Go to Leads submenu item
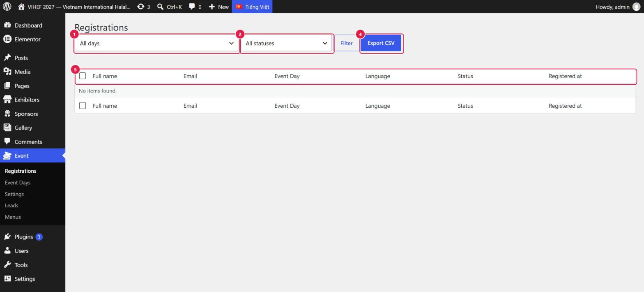 tap(11, 205)
